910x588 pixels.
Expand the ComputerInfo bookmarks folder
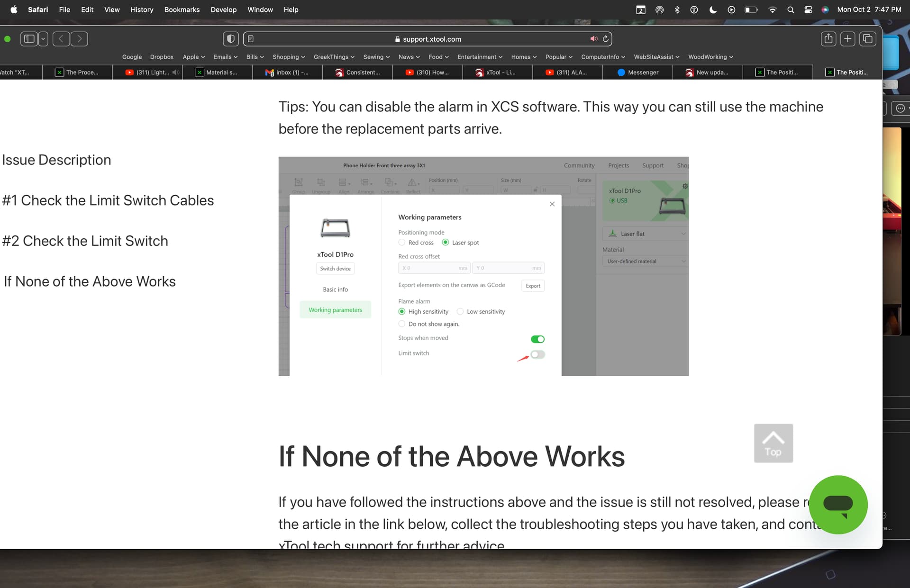coord(603,57)
